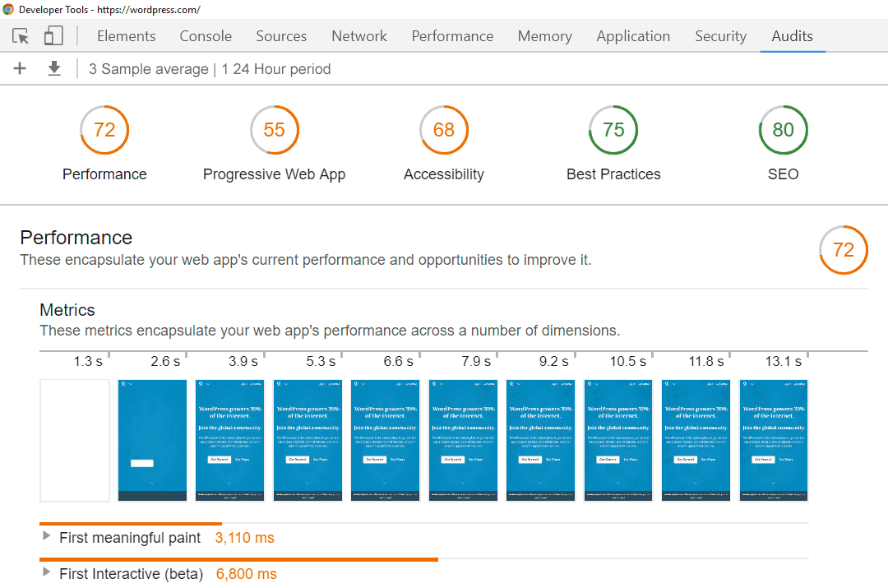Image resolution: width=888 pixels, height=588 pixels.
Task: Toggle the device toolbar icon
Action: pyautogui.click(x=53, y=36)
